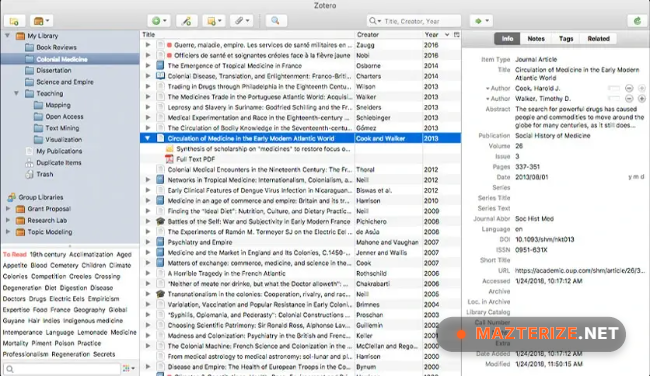Toggle name mode for author Cook, Harold J.

(x=614, y=88)
